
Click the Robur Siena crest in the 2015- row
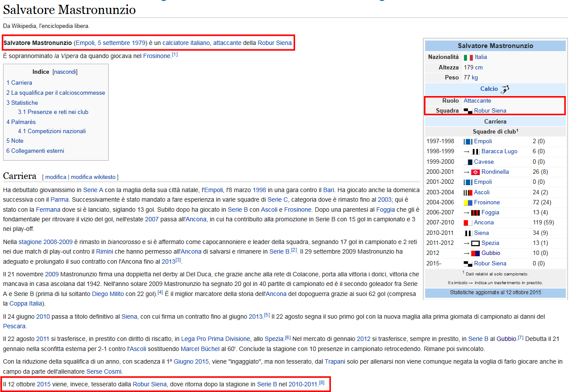click(468, 264)
